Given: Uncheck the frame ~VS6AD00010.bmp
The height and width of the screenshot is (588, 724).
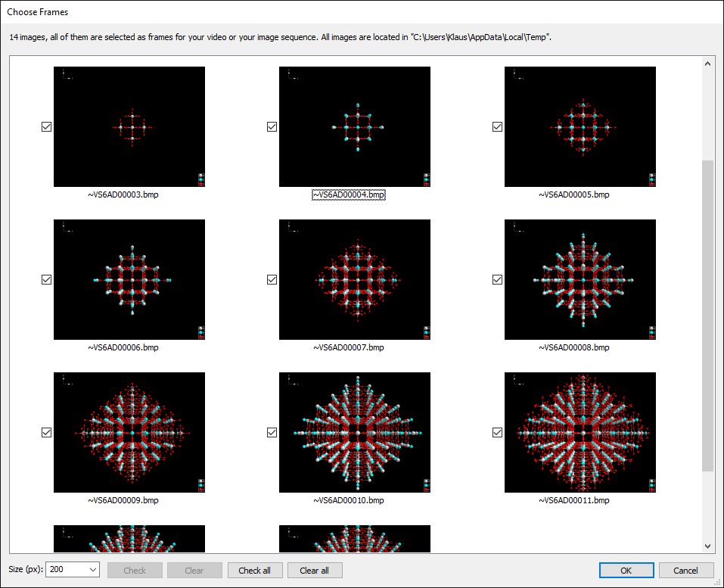Looking at the screenshot, I should point(272,432).
